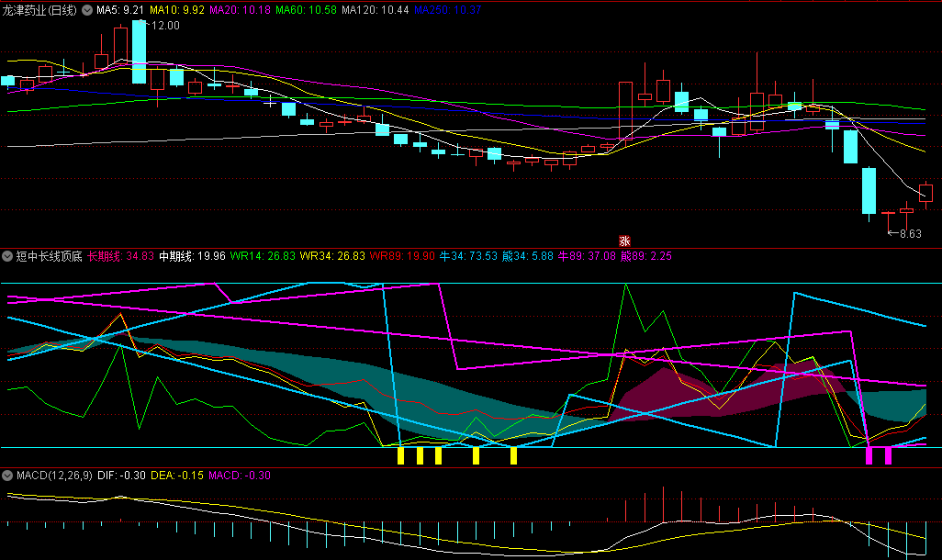The image size is (942, 560).
Task: Select the 短中长线顶底 indicator name
Action: pos(50,256)
